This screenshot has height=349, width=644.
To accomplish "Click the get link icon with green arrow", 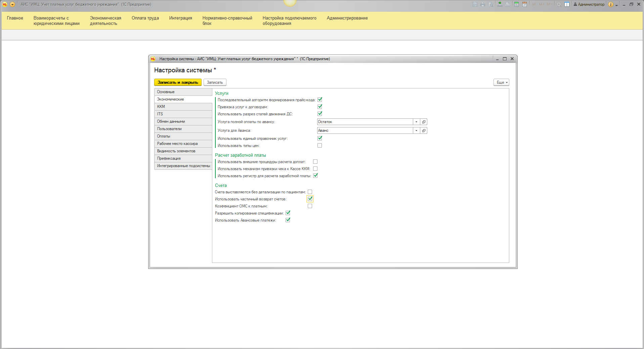I will pos(500,4).
